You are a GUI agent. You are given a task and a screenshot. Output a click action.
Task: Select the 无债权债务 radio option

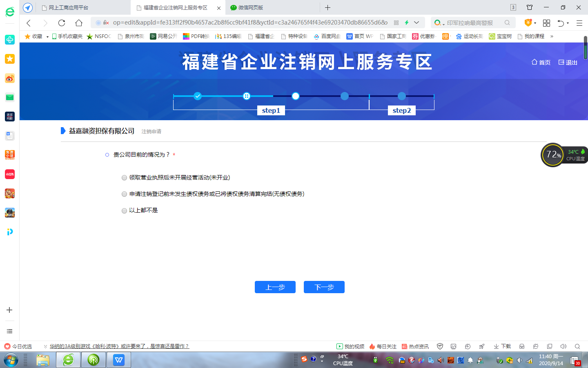point(124,194)
